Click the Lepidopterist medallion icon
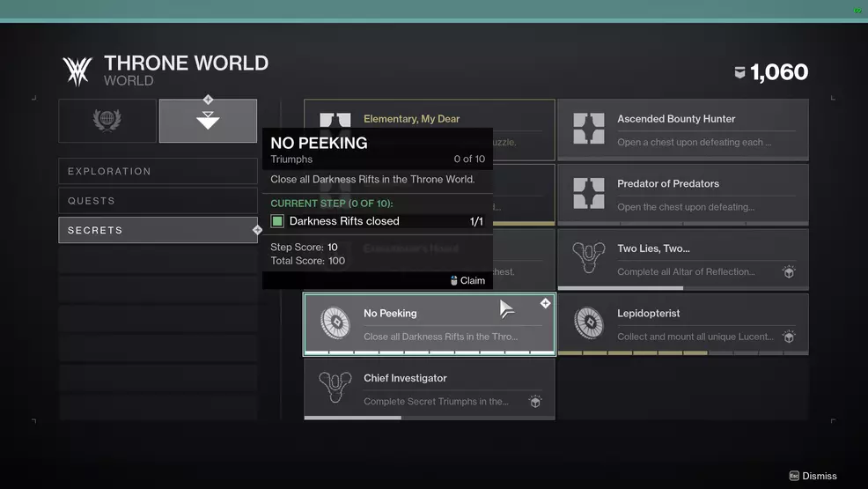Viewport: 868px width, 489px height. point(588,323)
